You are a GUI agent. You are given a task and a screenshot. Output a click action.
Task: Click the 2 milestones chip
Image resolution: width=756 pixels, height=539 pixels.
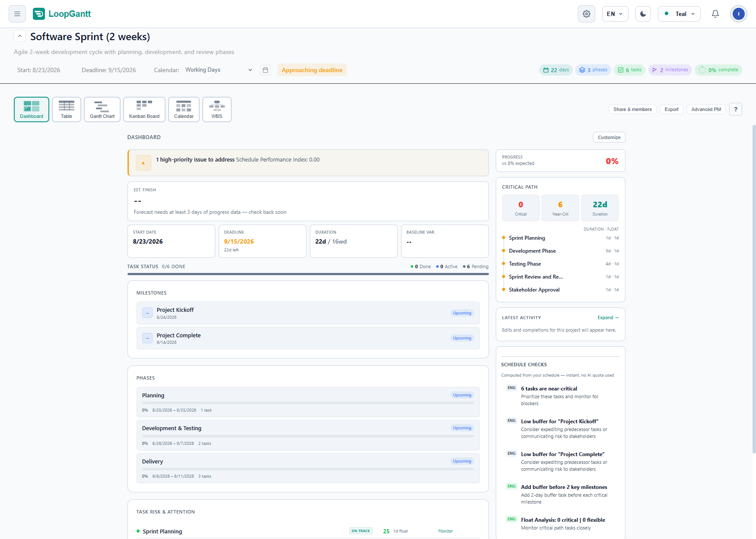tap(670, 70)
